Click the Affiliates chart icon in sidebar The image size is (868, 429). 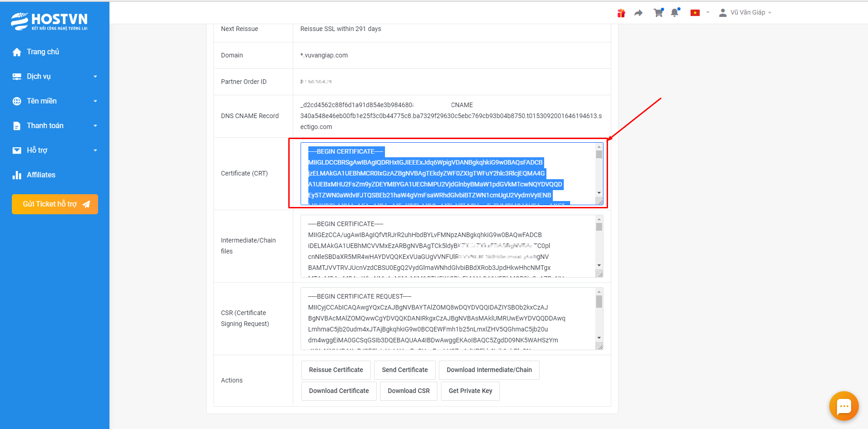[17, 175]
